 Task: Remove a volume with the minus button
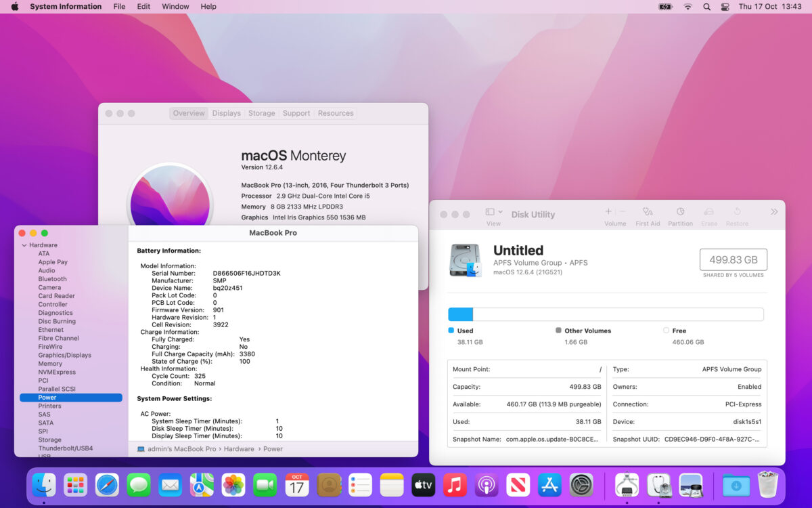pos(623,211)
